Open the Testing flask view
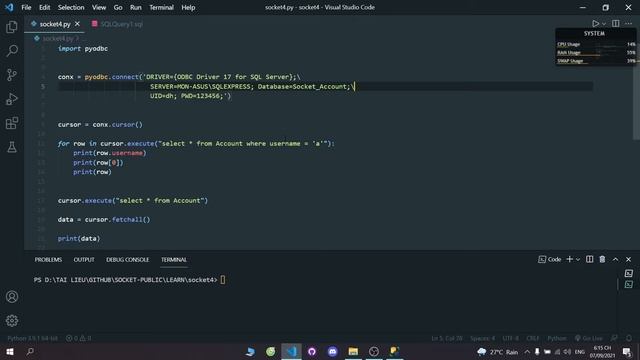640x360 pixels. click(12, 147)
